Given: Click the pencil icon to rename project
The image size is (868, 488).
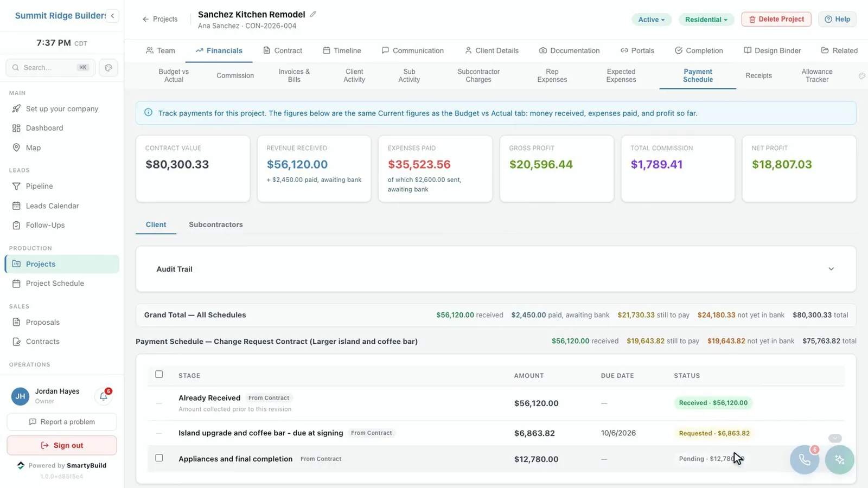Looking at the screenshot, I should click(x=313, y=14).
